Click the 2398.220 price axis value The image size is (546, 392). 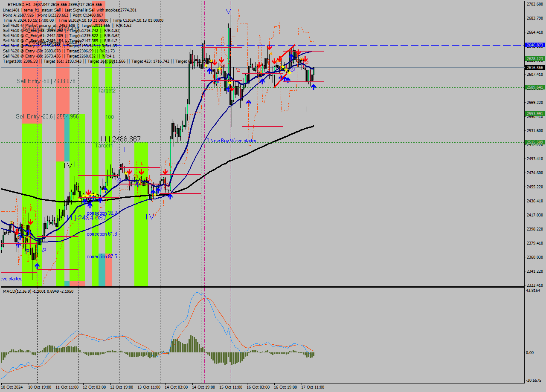[535, 229]
